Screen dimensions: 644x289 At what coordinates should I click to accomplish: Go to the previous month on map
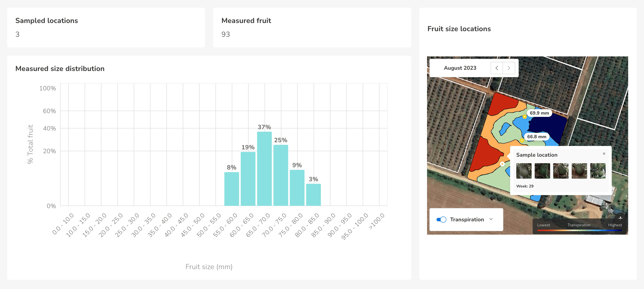click(497, 68)
